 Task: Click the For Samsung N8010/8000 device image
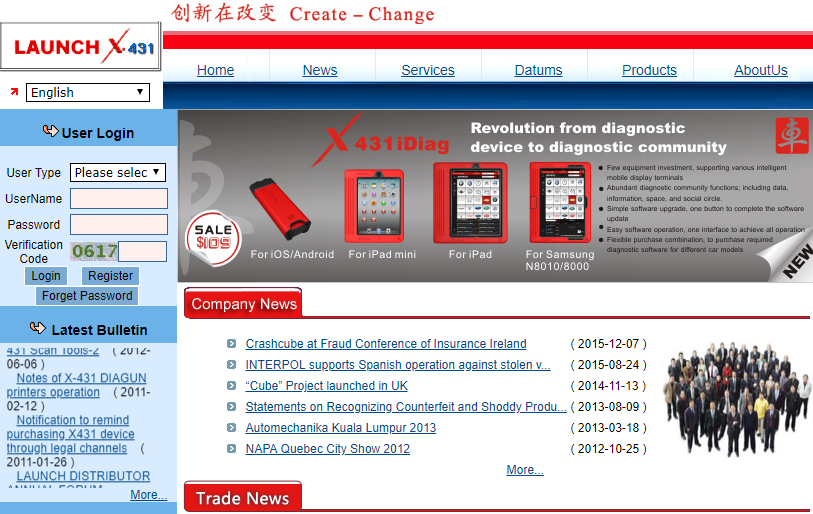(x=560, y=203)
